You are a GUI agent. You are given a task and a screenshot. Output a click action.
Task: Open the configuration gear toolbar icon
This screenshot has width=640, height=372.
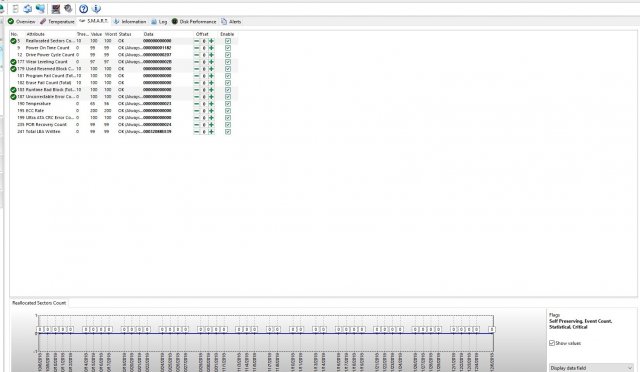(x=68, y=9)
